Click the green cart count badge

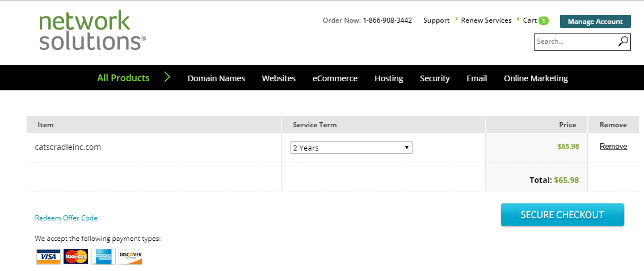(544, 20)
